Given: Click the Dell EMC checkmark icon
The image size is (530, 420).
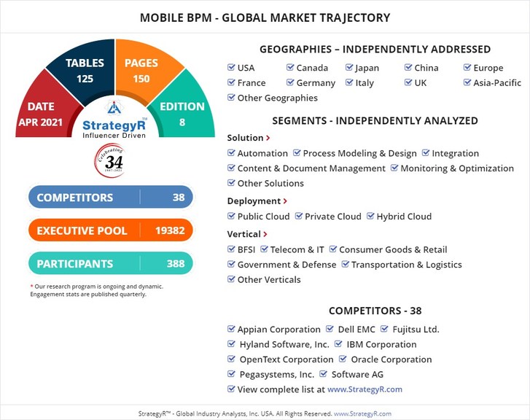Looking at the screenshot, I should (x=330, y=329).
